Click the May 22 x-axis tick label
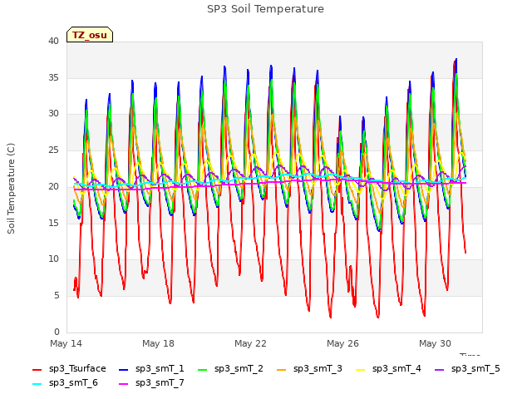This screenshot has width=532, height=399. tap(250, 343)
